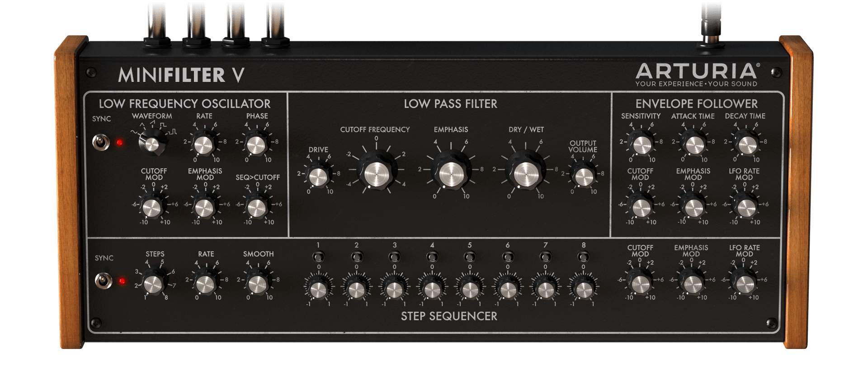Click the Decay Time knob
Screen dimensions: 868x391
(x=746, y=145)
